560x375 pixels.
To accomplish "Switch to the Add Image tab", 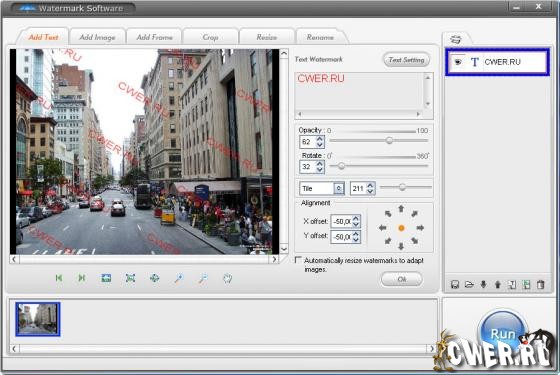I will tap(97, 37).
